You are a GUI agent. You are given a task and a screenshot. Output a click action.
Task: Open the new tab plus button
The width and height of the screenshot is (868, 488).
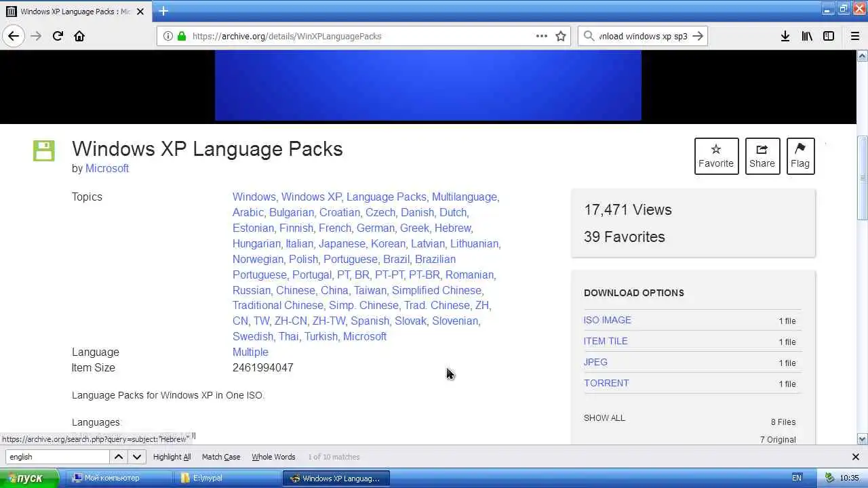click(163, 11)
